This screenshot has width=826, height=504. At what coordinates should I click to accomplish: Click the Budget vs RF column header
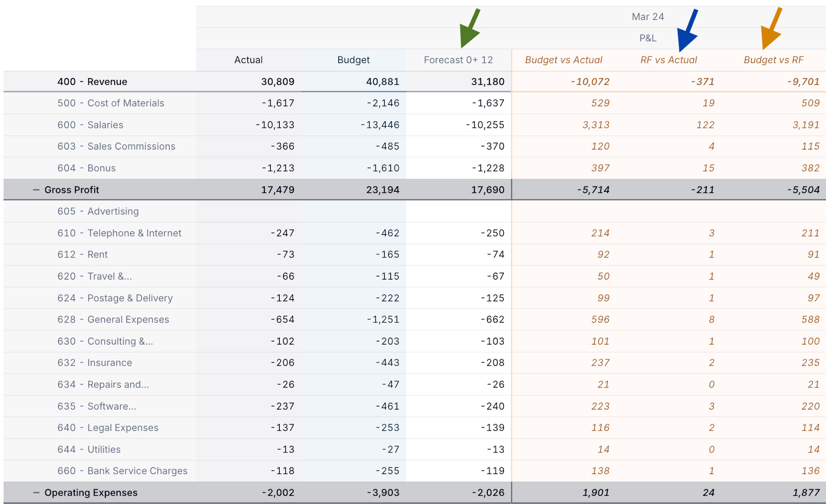click(x=773, y=60)
